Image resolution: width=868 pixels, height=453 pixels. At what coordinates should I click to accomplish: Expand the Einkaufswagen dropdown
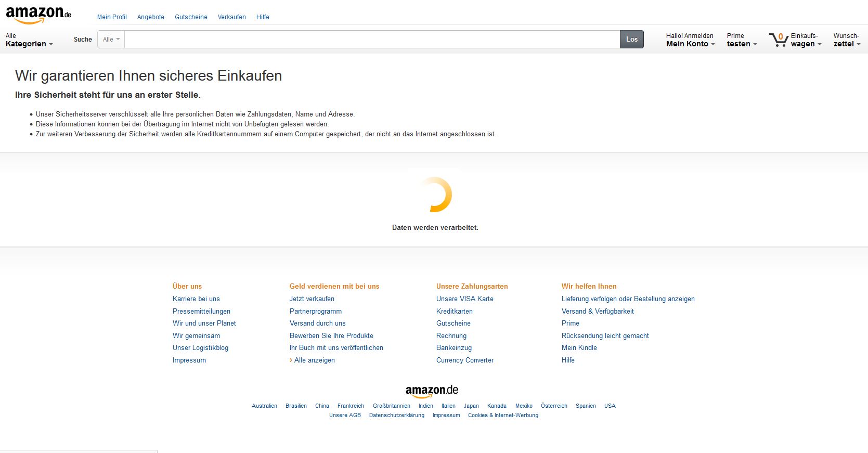pyautogui.click(x=806, y=40)
